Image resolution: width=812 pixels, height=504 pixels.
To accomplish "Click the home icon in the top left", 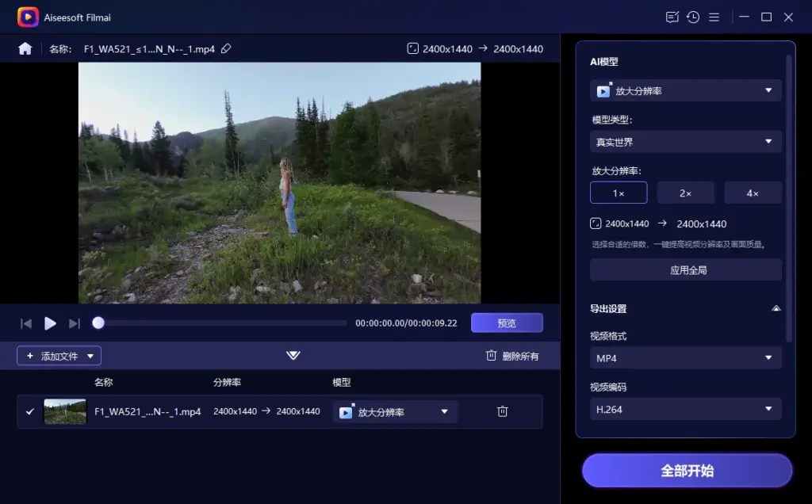I will (x=25, y=48).
